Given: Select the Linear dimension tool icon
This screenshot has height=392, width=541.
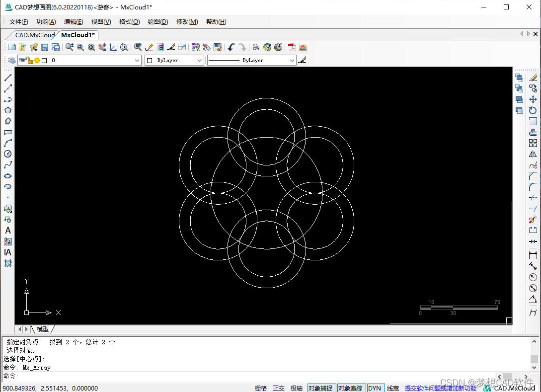Looking at the screenshot, I should pos(533,255).
